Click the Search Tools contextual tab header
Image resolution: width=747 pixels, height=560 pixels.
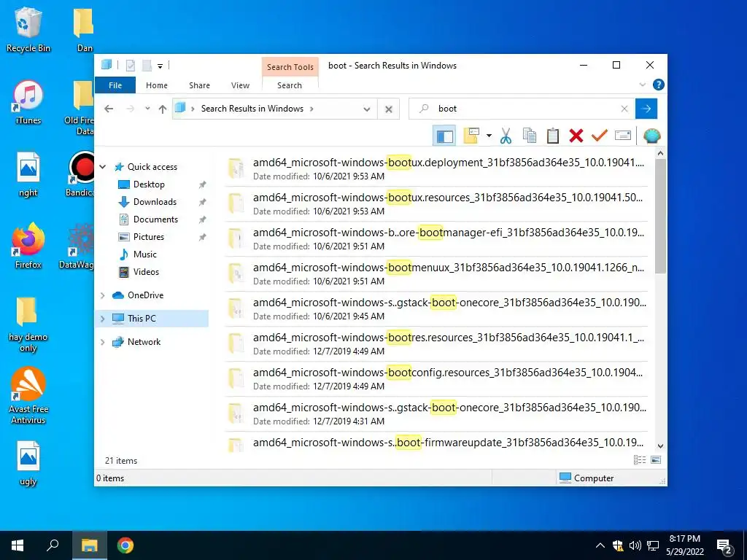(290, 67)
